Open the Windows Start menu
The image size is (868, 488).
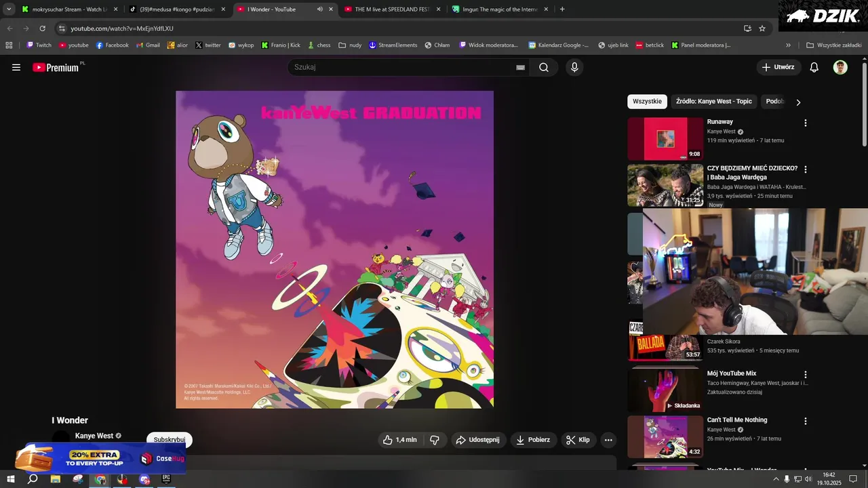10,479
